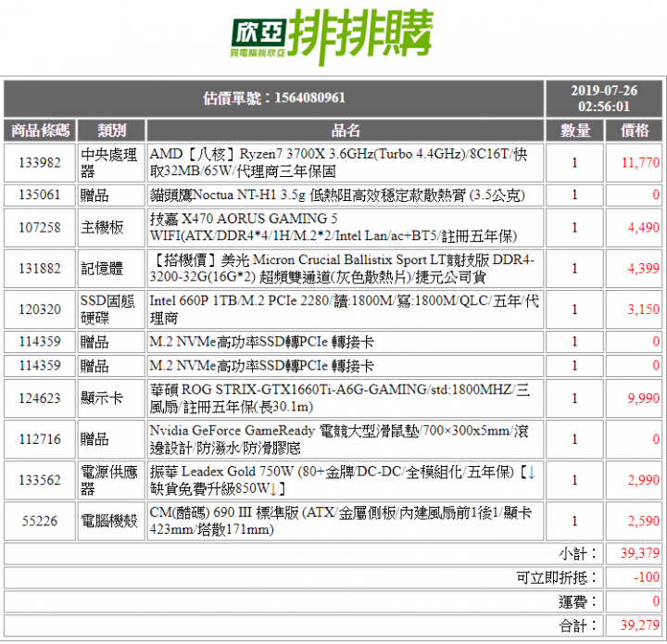Click the 電腦機殼 category cell
667x644 pixels.
point(111,521)
